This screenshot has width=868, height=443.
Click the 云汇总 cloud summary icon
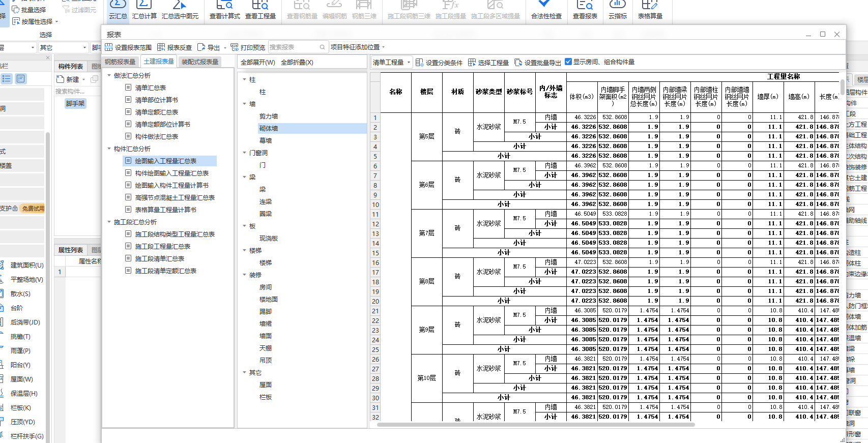pos(118,10)
